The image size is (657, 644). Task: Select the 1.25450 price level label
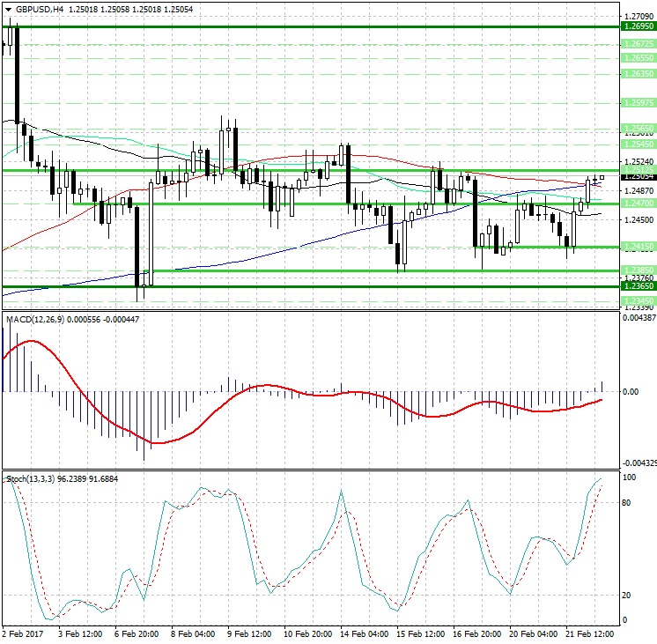coord(639,144)
